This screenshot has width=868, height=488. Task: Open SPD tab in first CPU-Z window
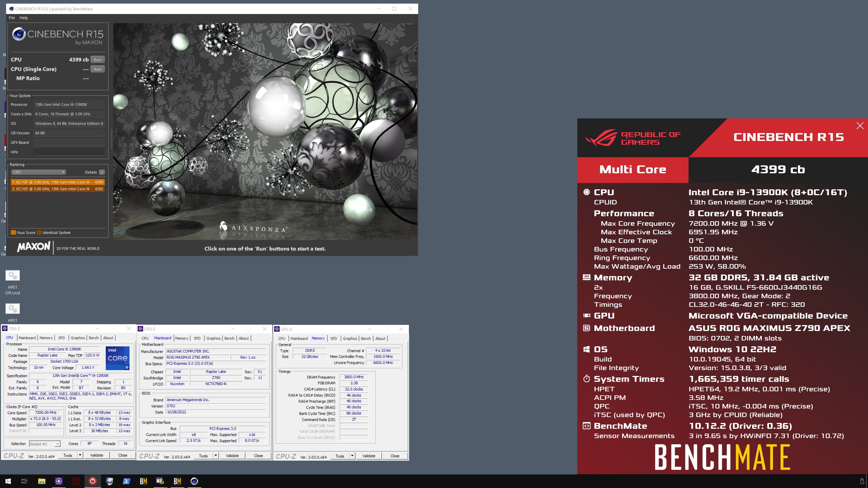tap(61, 338)
